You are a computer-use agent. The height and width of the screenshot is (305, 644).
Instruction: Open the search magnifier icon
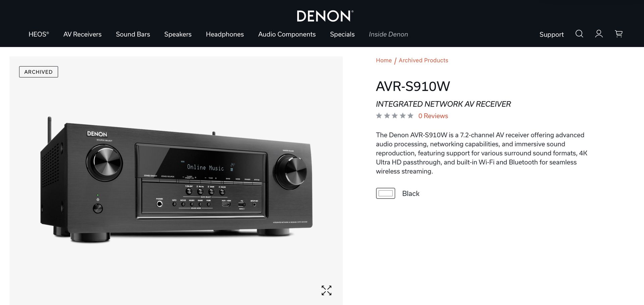579,34
